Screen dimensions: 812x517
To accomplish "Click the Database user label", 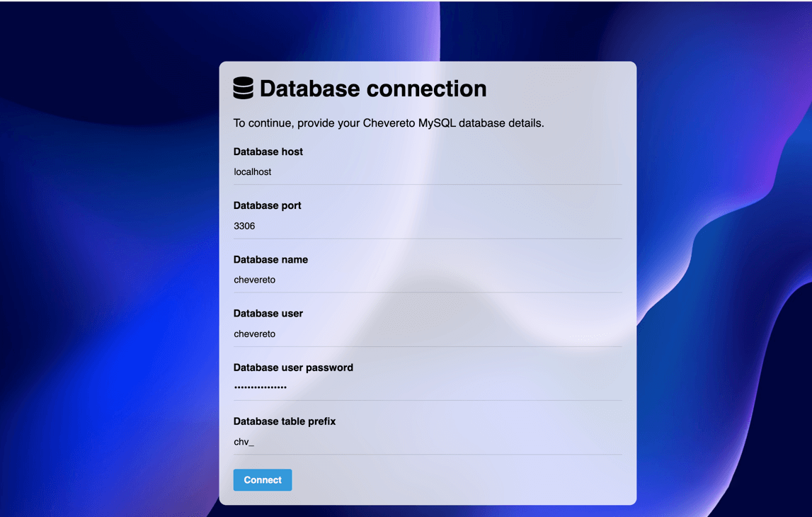I will coord(268,314).
